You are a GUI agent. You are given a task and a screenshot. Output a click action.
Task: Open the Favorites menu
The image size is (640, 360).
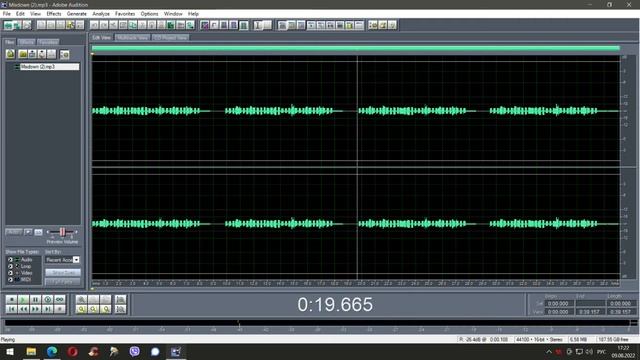[x=125, y=13]
